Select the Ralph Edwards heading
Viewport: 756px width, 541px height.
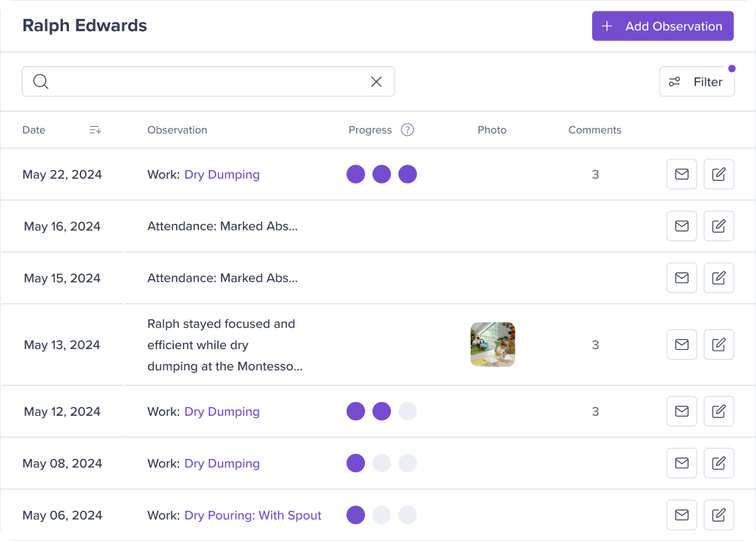[84, 26]
